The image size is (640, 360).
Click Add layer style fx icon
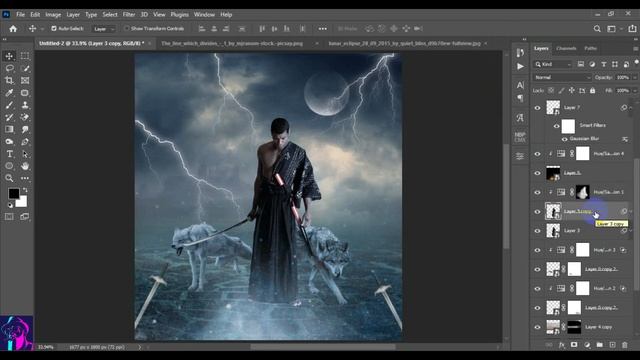click(562, 345)
